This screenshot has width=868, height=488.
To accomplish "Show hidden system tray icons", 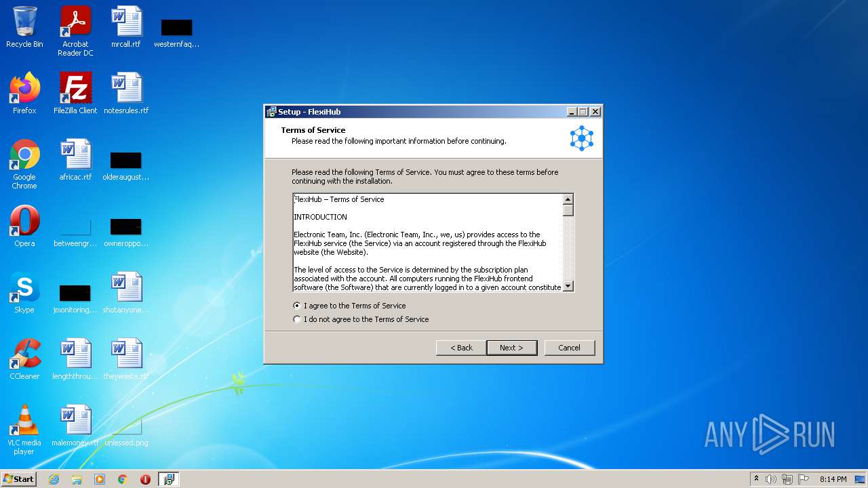I will 756,479.
